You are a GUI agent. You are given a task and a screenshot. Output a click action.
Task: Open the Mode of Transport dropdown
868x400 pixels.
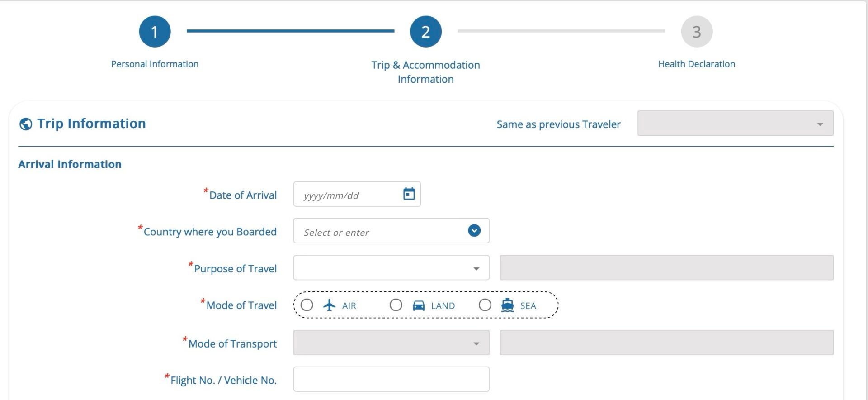(x=391, y=343)
